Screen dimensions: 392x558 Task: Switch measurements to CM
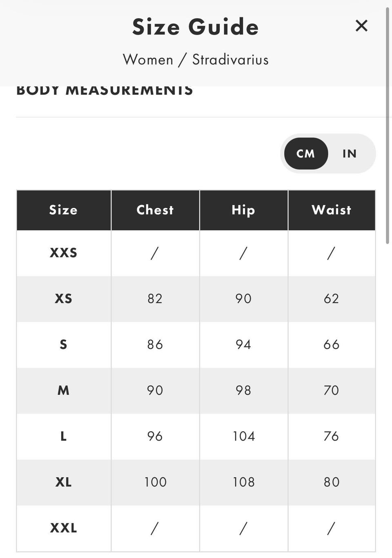pyautogui.click(x=306, y=153)
